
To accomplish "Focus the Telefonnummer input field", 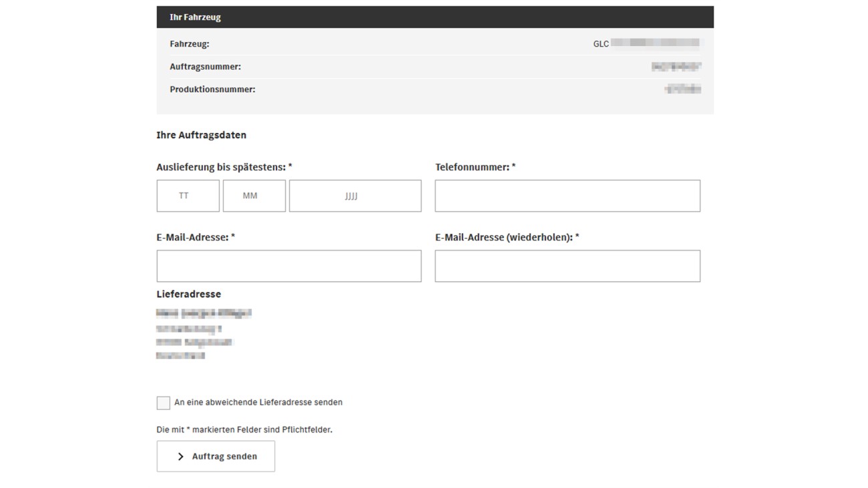I will click(568, 196).
